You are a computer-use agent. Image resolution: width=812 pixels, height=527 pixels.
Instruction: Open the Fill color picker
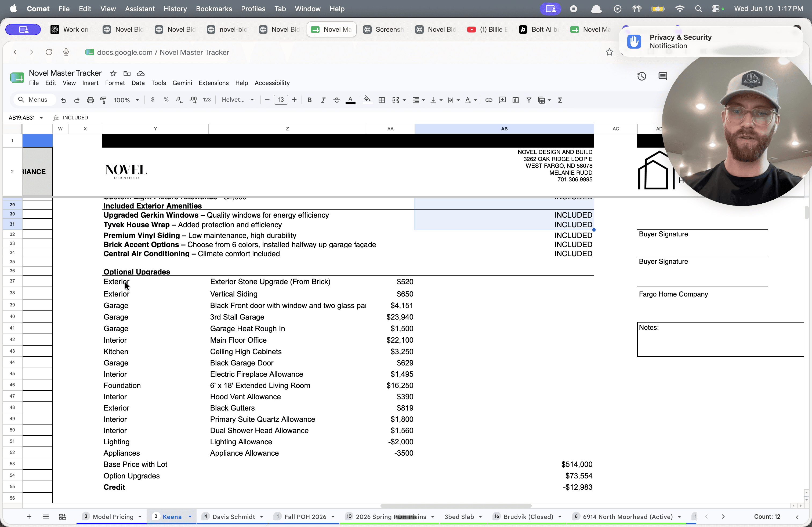(367, 100)
